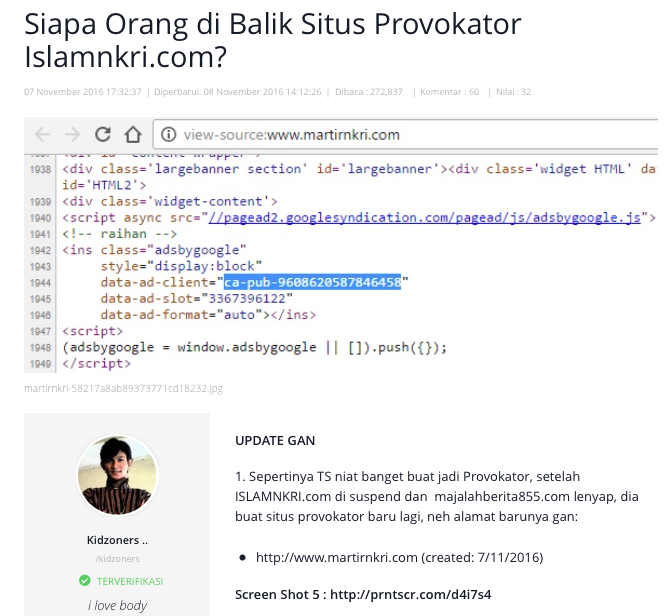The image size is (670, 616).
Task: Click the Kidzoners profile avatar
Action: pyautogui.click(x=117, y=475)
